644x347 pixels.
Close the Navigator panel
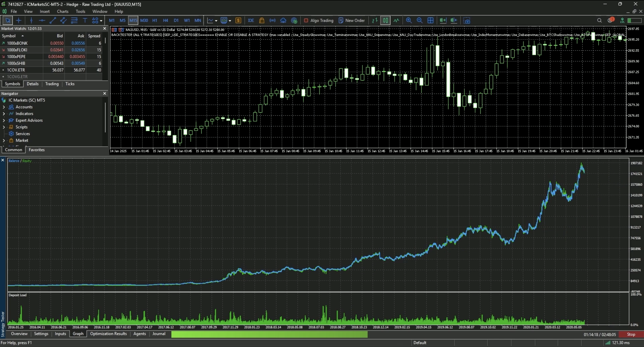click(x=105, y=93)
